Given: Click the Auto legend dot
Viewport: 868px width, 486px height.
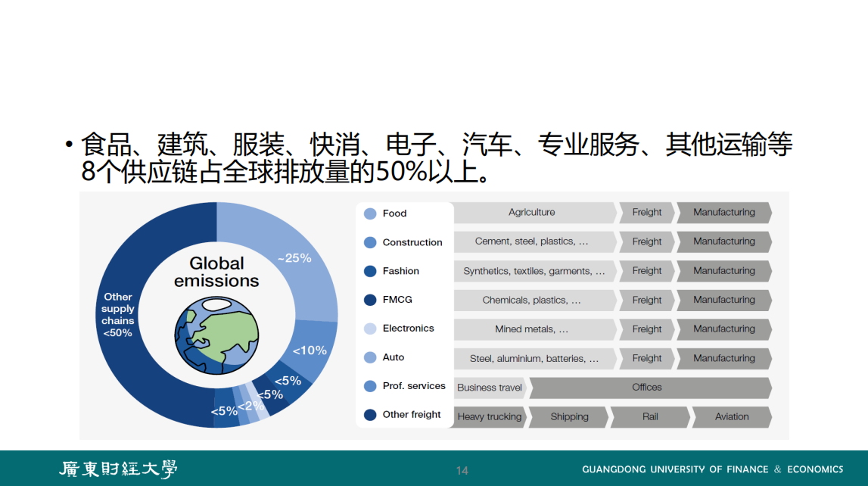Looking at the screenshot, I should 370,357.
